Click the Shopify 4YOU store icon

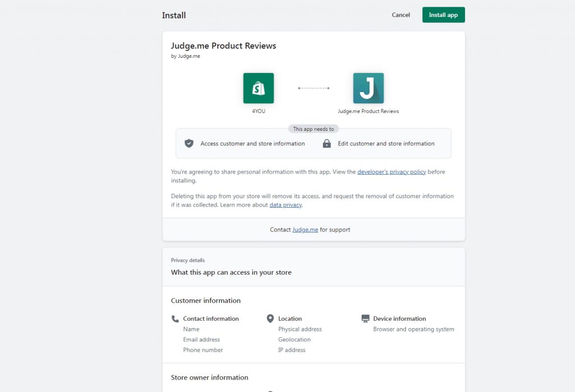point(258,88)
